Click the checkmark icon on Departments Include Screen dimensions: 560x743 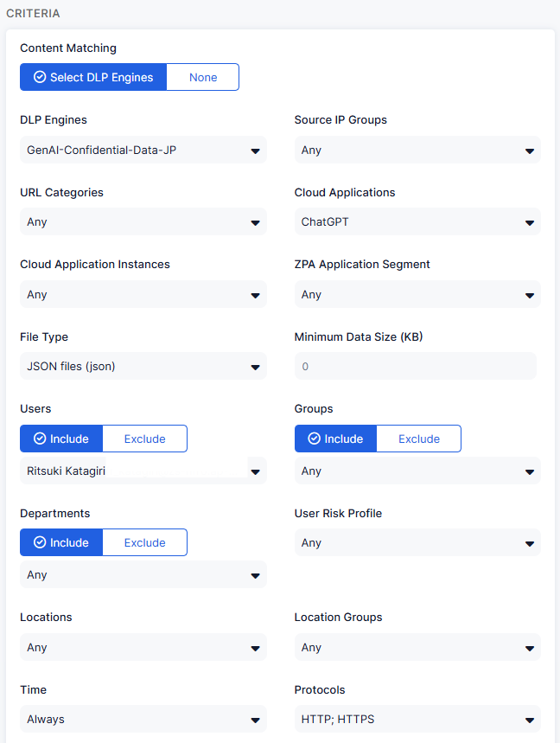pos(40,542)
